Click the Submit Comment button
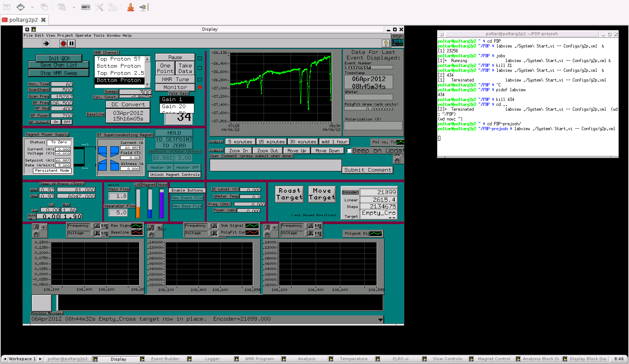This screenshot has width=629, height=364. (x=368, y=170)
